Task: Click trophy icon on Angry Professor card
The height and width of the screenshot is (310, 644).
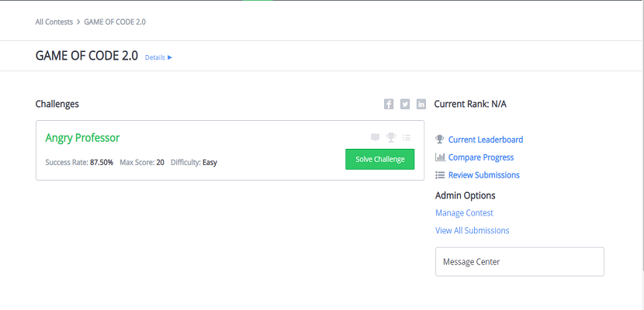Action: (x=391, y=138)
